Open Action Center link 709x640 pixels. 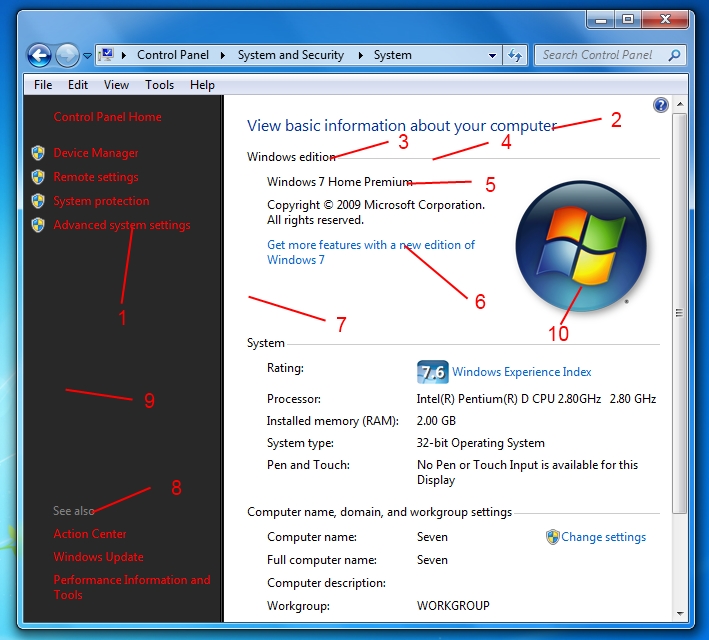[90, 534]
